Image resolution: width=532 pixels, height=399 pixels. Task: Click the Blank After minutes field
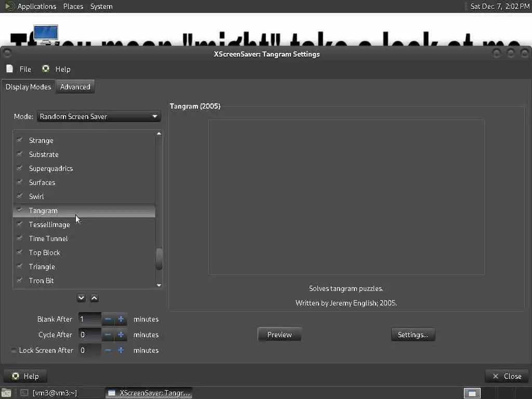click(89, 320)
